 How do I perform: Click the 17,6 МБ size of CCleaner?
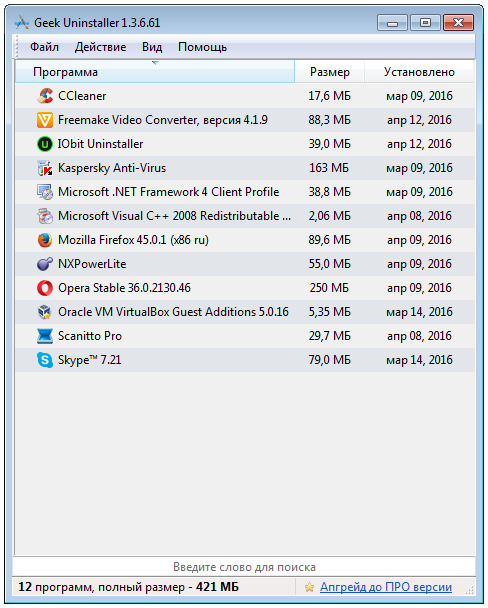pos(329,96)
